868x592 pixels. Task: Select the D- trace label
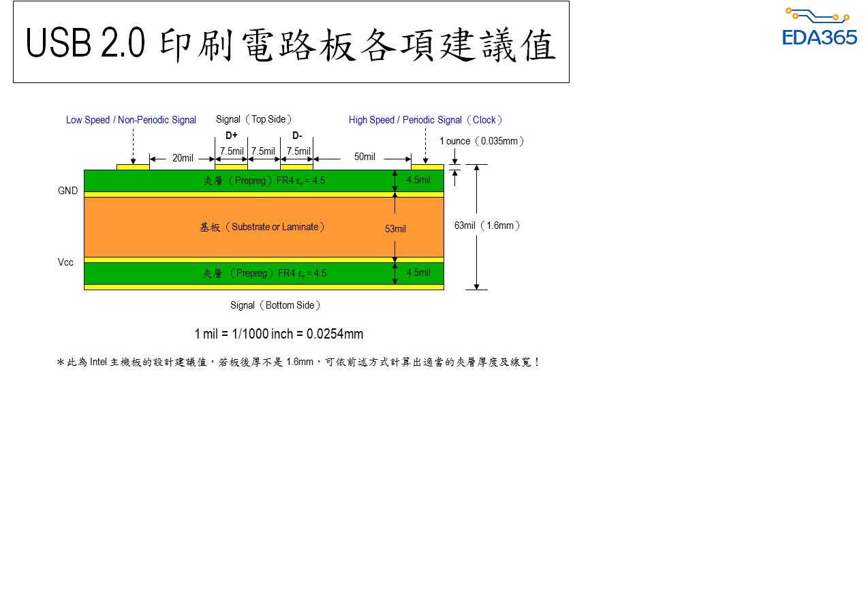tap(297, 136)
